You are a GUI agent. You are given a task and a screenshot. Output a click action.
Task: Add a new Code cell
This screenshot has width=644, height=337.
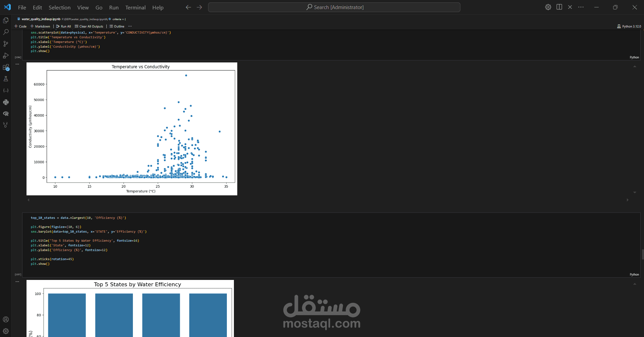pyautogui.click(x=20, y=26)
